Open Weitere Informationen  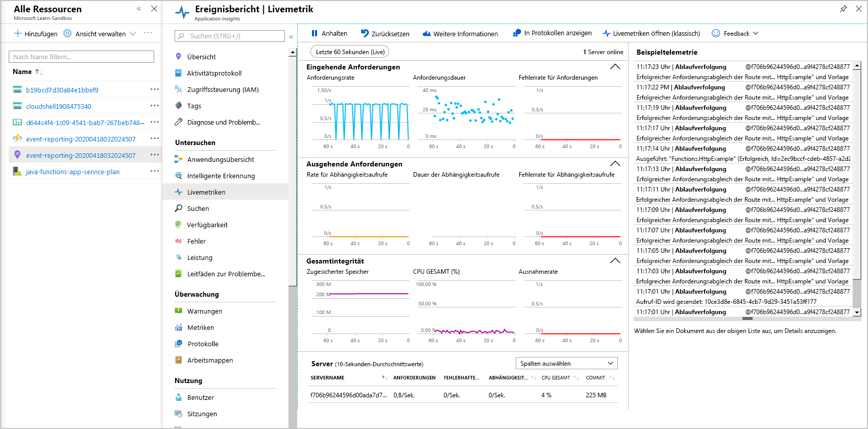(x=460, y=34)
